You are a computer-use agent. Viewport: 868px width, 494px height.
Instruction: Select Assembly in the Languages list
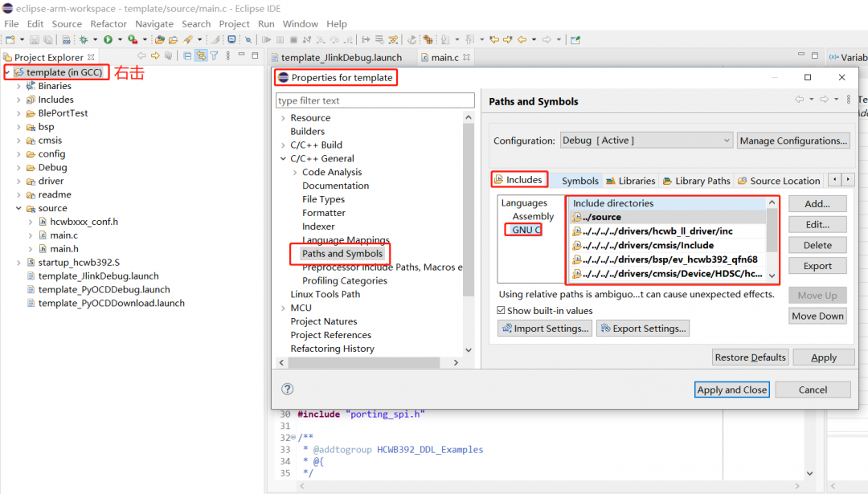(x=533, y=216)
